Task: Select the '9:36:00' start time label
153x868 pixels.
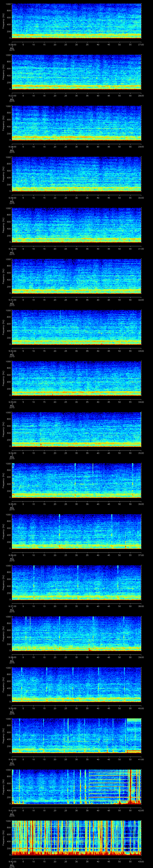Action: pyautogui.click(x=12, y=555)
